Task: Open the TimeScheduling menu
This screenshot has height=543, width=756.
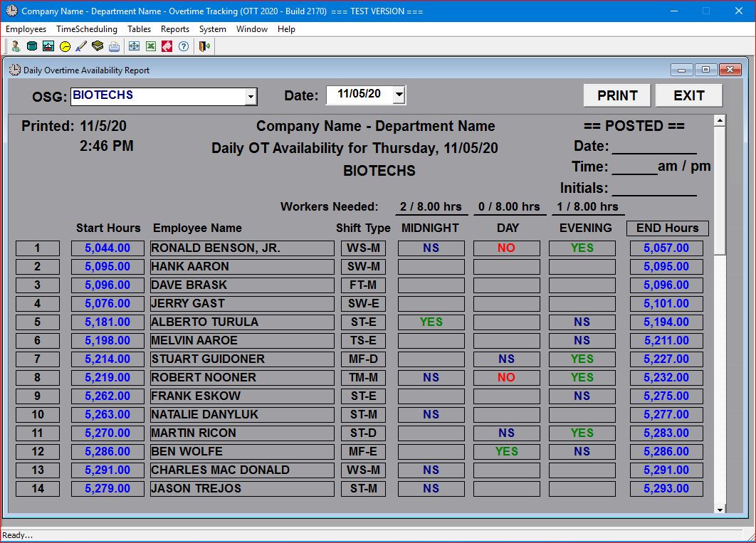Action: [87, 29]
